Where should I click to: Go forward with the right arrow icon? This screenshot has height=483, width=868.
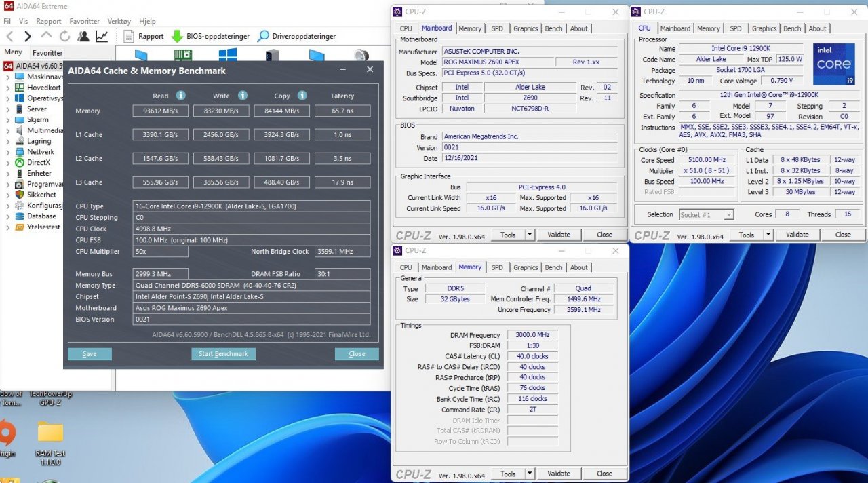[27, 36]
